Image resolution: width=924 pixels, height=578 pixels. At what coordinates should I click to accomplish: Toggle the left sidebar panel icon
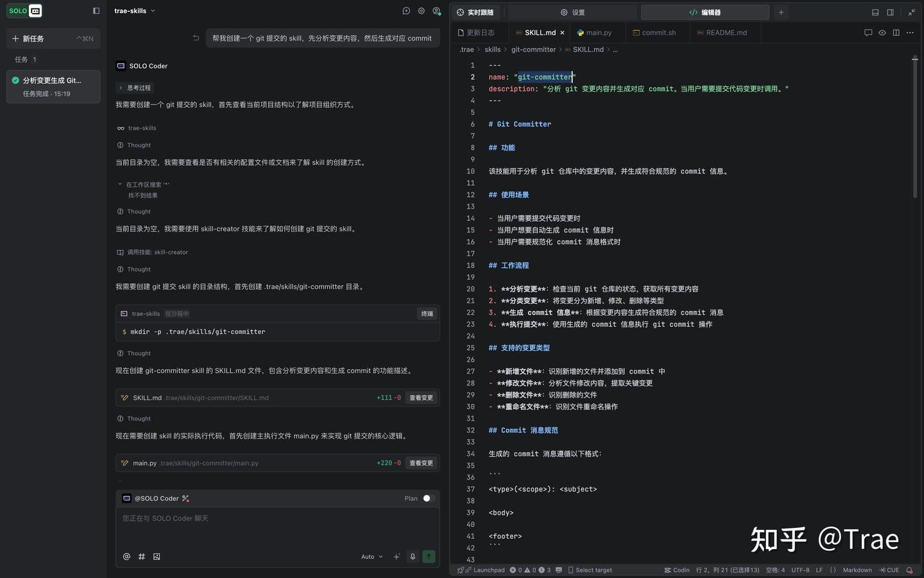point(96,11)
